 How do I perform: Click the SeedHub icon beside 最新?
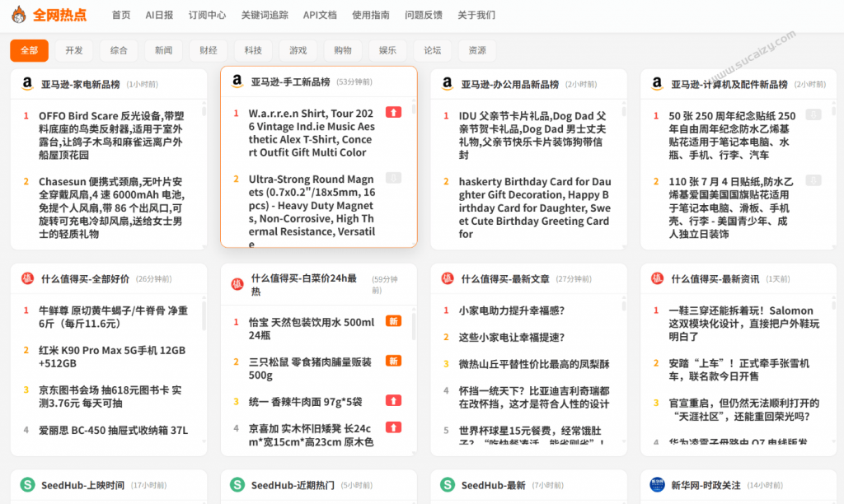point(448,484)
